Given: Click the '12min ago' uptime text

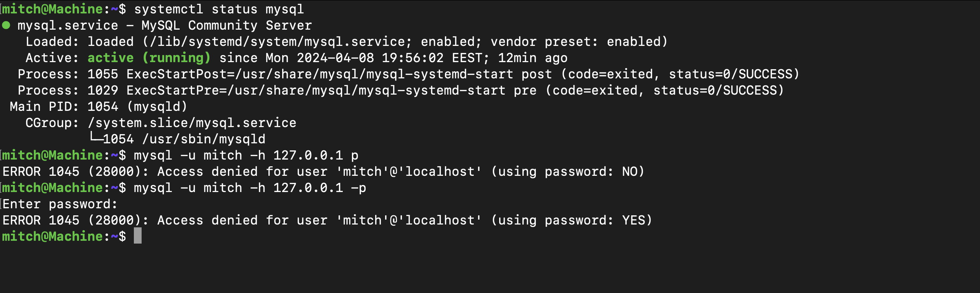Looking at the screenshot, I should (x=533, y=58).
